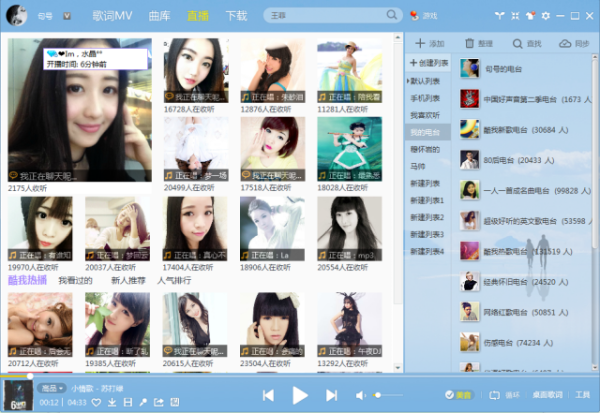Click the save-disk icon in player bar

point(128,402)
